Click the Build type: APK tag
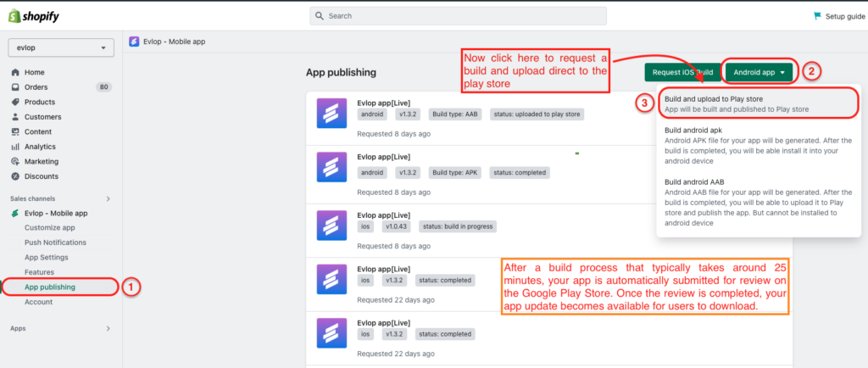 click(x=455, y=173)
